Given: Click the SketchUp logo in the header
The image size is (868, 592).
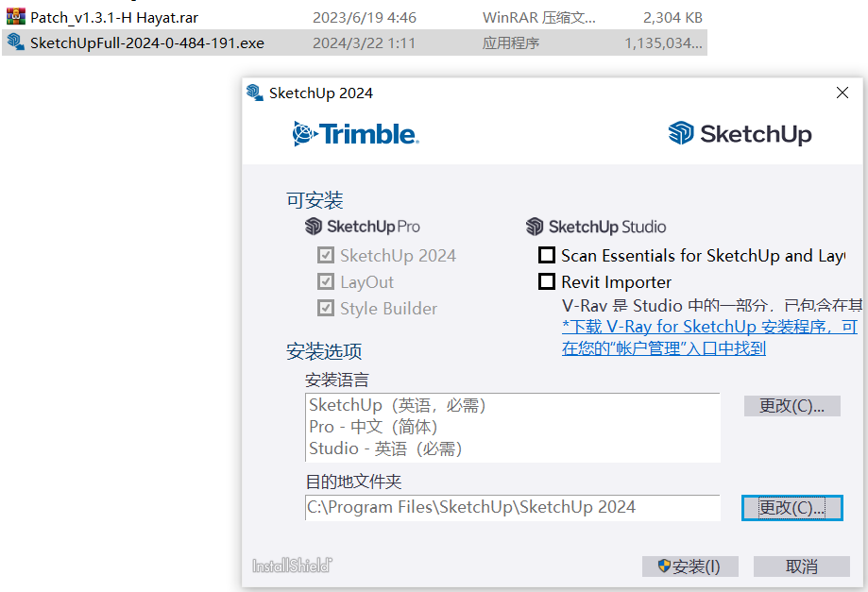Looking at the screenshot, I should coord(740,134).
